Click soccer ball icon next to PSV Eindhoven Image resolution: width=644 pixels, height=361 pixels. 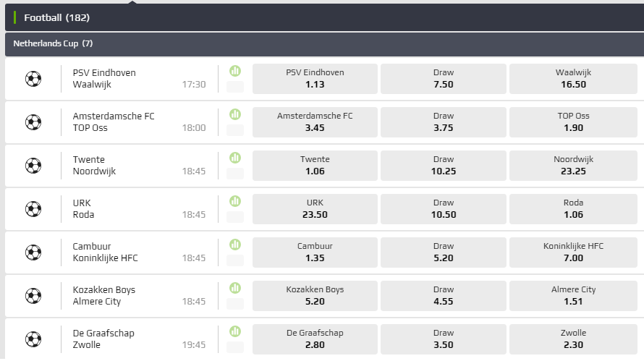coord(33,78)
